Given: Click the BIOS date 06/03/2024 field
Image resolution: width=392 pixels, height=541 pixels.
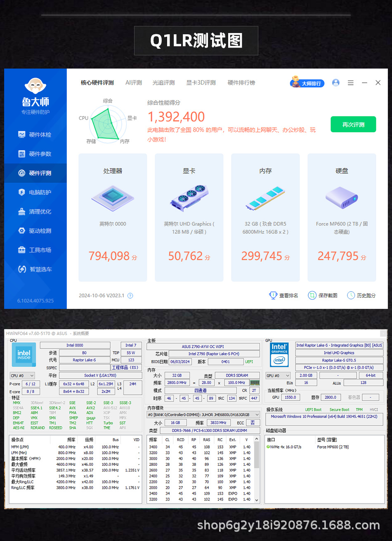Looking at the screenshot, I should (179, 362).
